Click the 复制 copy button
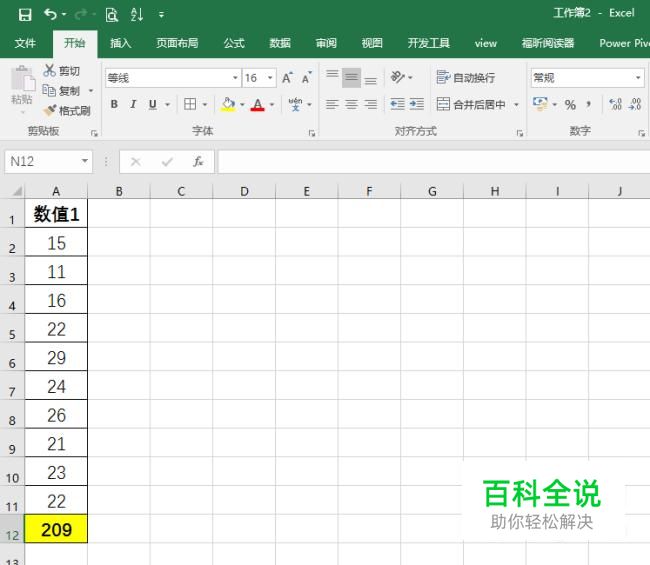 (61, 91)
